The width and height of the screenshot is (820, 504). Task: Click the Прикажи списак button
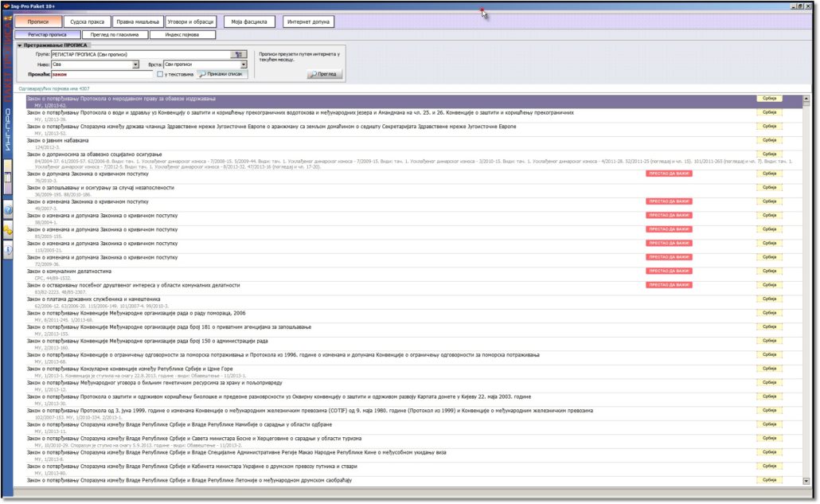point(221,74)
